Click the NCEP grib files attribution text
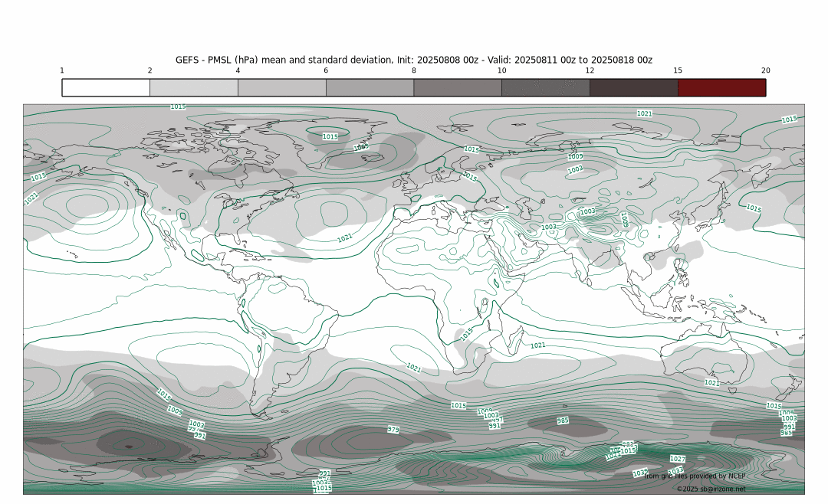The width and height of the screenshot is (828, 504). (695, 476)
